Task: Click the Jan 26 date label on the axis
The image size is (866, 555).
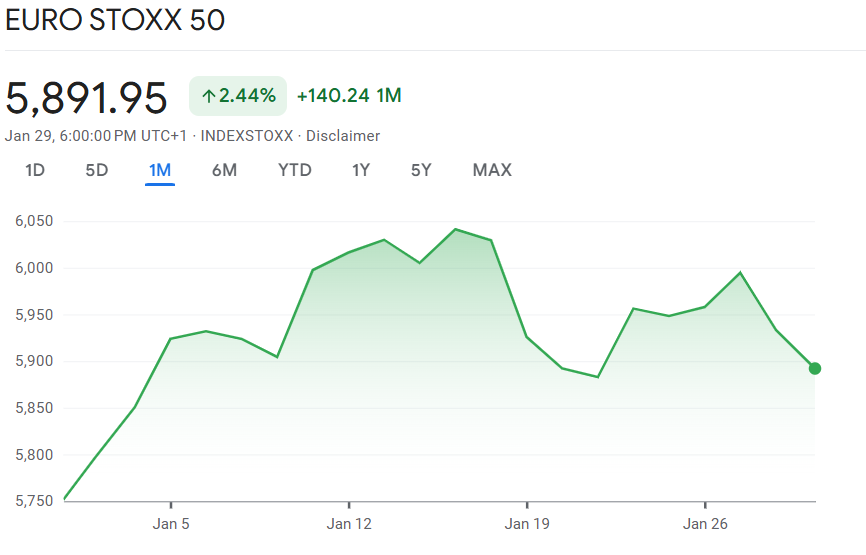Action: click(x=705, y=524)
